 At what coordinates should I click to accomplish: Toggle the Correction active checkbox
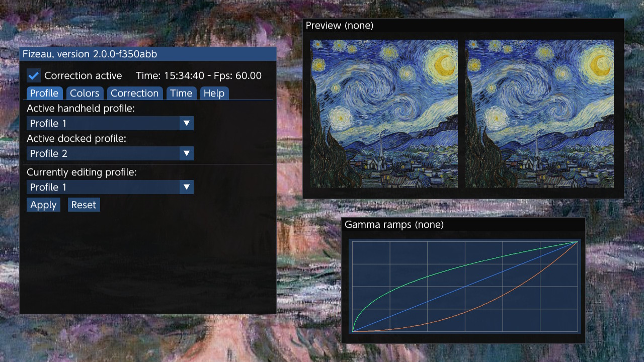click(x=34, y=76)
